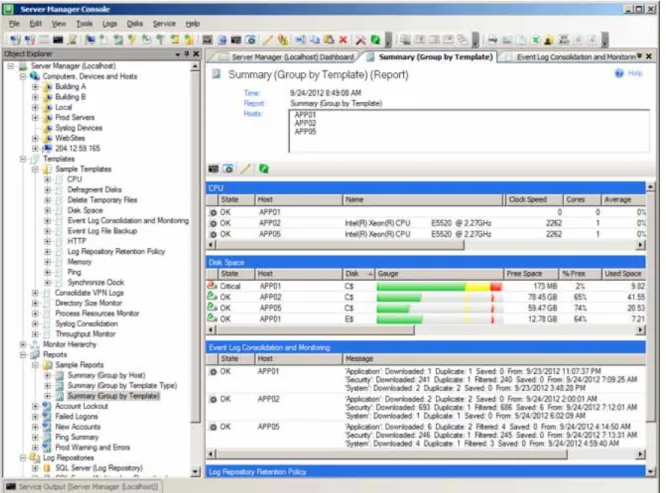Open the Service menu
Viewport: 666px width, 493px height.
click(x=164, y=24)
